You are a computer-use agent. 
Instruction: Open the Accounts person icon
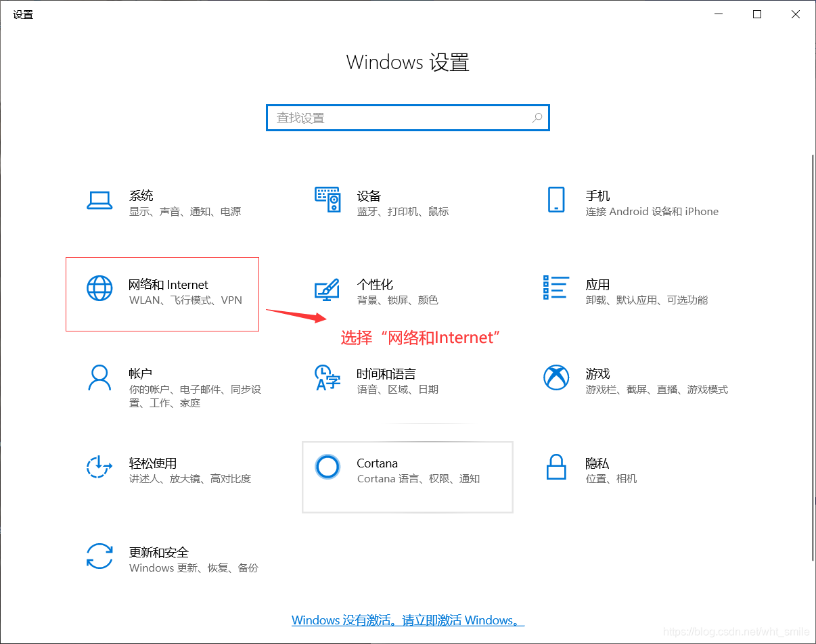pos(99,377)
